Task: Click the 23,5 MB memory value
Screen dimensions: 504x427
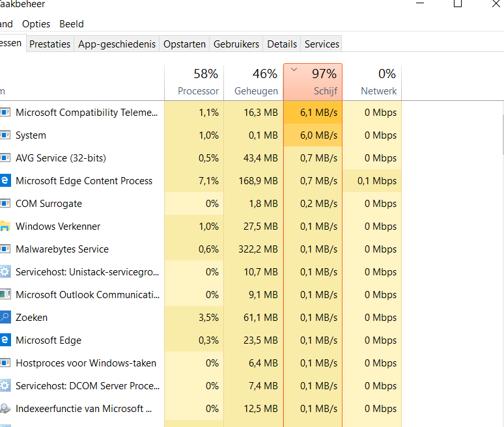Action: 260,340
